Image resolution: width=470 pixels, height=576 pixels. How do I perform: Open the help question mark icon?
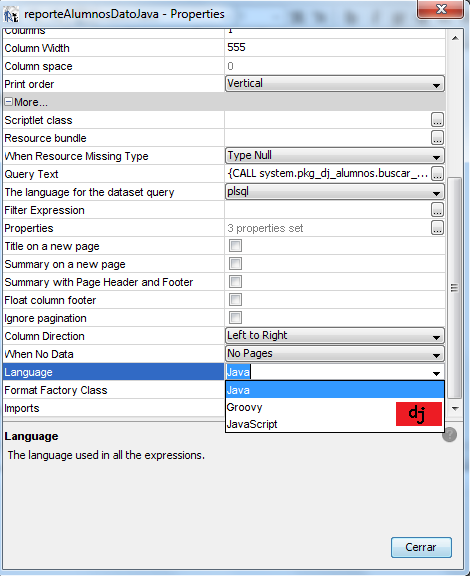tap(449, 435)
